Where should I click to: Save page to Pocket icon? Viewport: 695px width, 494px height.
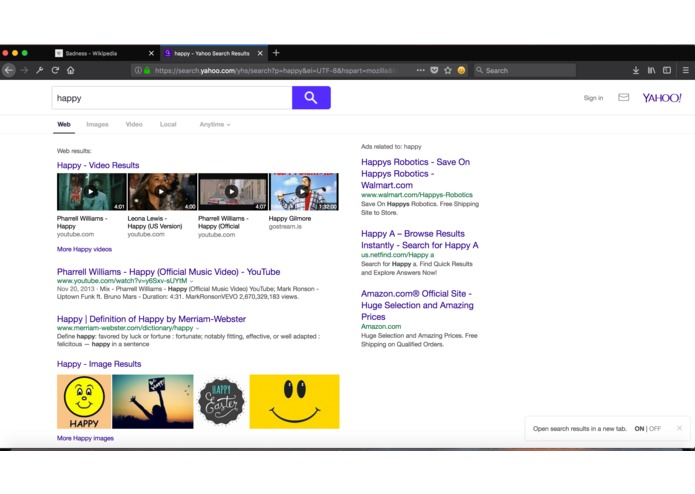tap(434, 70)
